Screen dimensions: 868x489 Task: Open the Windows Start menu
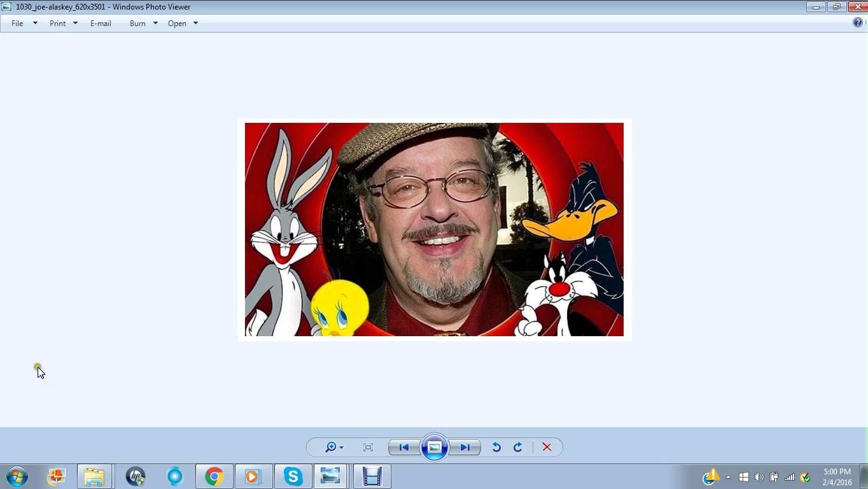[17, 476]
